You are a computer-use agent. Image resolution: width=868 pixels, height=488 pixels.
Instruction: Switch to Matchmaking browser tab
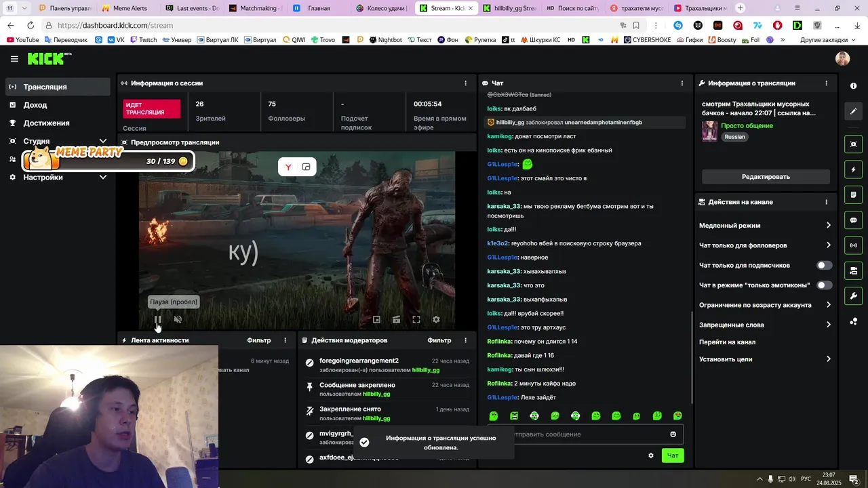(254, 8)
